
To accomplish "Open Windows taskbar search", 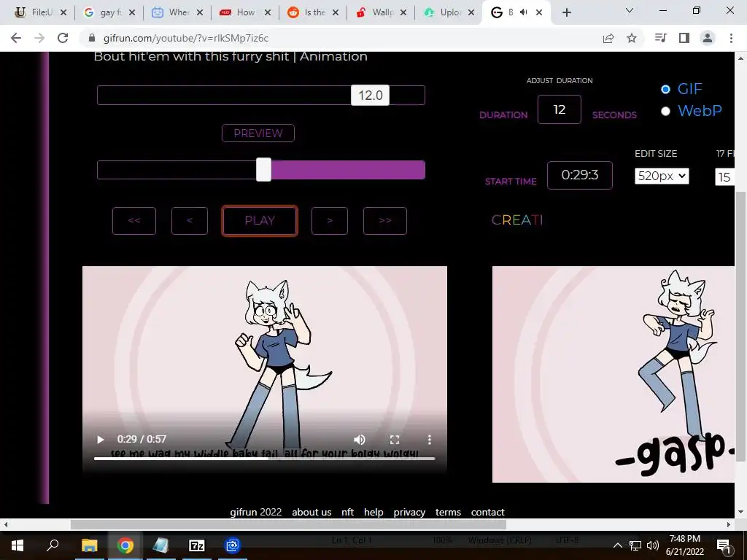I will (53, 545).
